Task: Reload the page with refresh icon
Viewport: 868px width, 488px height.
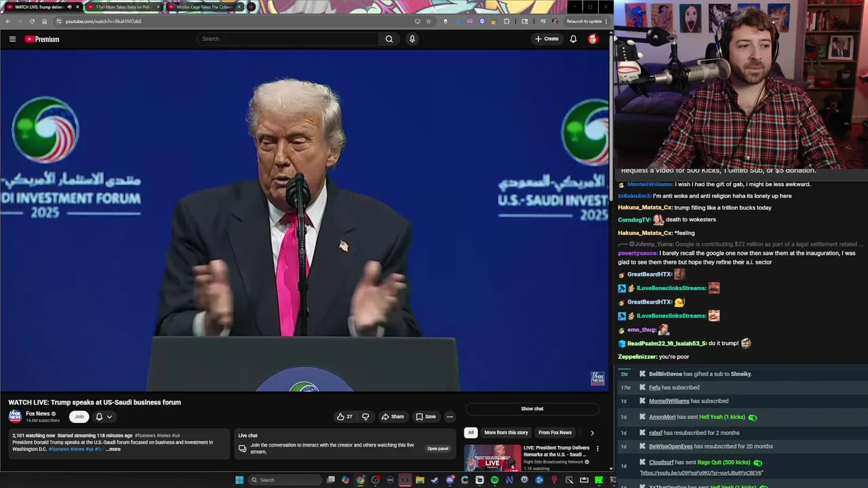Action: click(32, 21)
